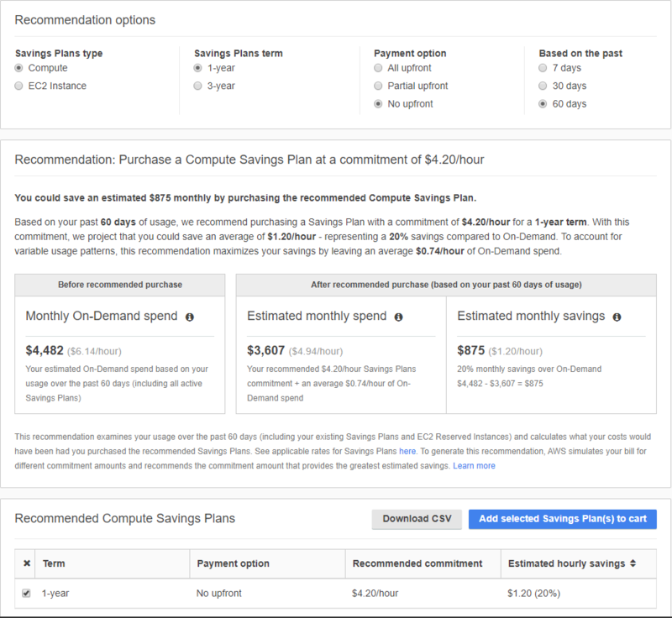Open the 'here' Savings Plans rates link
The height and width of the screenshot is (618, 672).
[407, 451]
